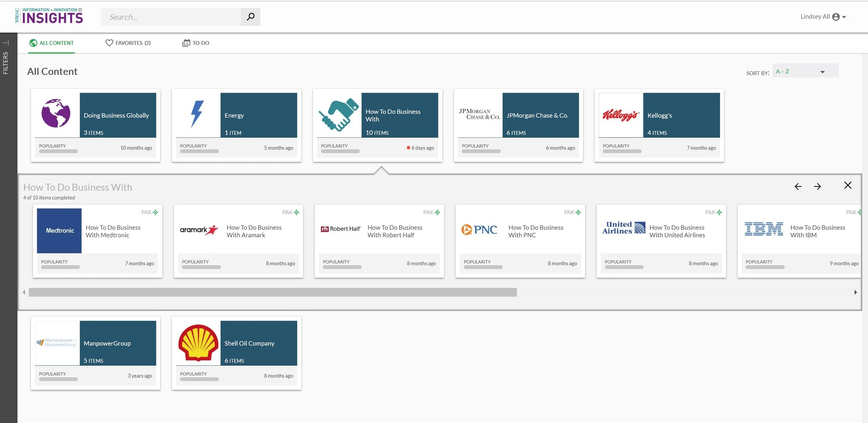Go to previous pak with left arrow
The image size is (868, 423).
(798, 187)
